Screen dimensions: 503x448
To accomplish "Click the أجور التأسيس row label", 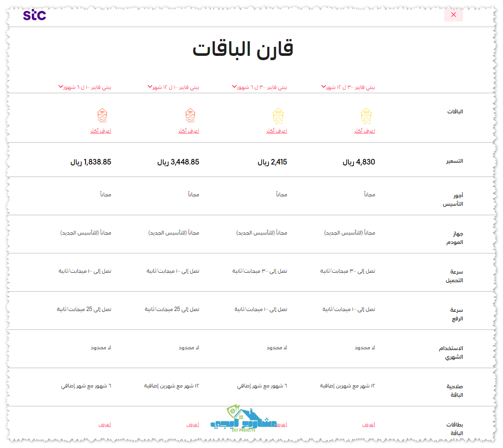I will 453,199.
